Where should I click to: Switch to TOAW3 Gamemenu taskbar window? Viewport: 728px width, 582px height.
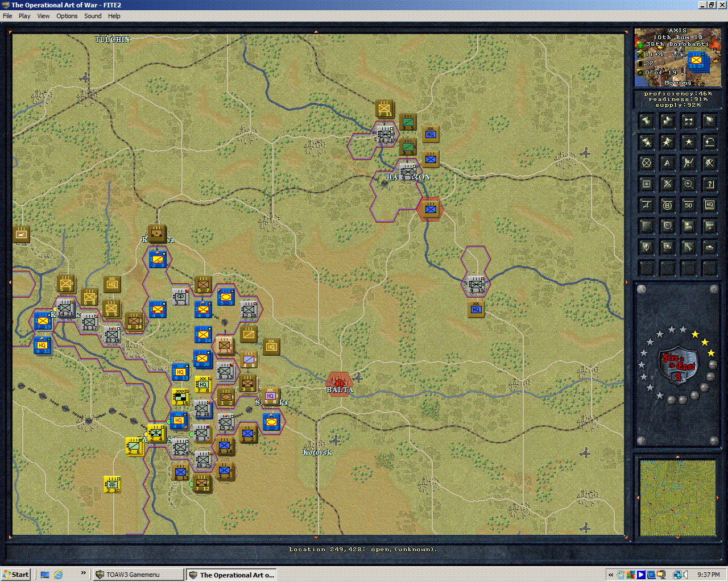click(138, 575)
